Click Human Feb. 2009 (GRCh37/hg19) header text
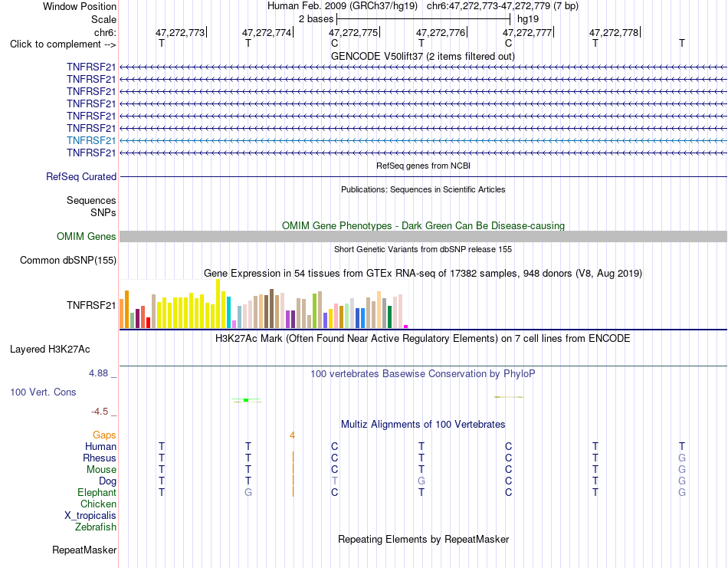 (x=343, y=6)
